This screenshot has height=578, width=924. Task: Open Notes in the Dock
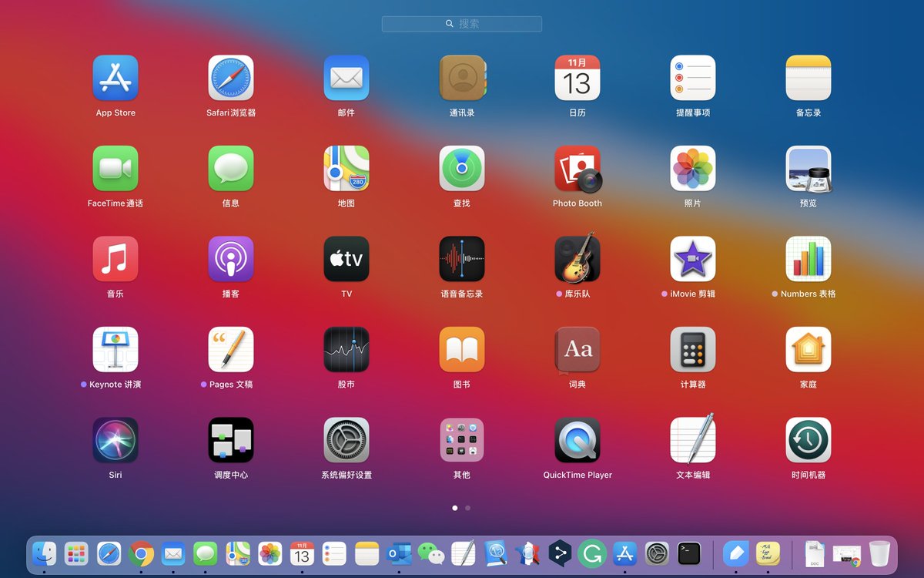[x=367, y=553]
